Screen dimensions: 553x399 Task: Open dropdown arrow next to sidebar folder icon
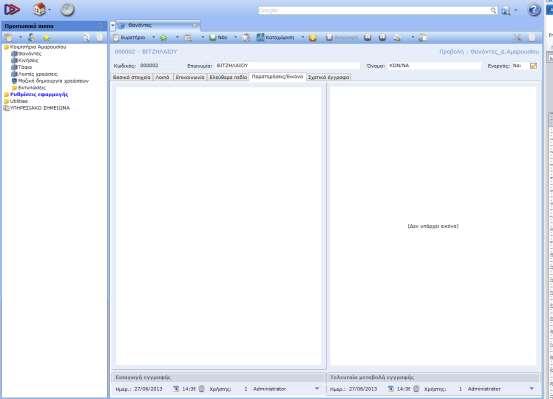click(20, 37)
